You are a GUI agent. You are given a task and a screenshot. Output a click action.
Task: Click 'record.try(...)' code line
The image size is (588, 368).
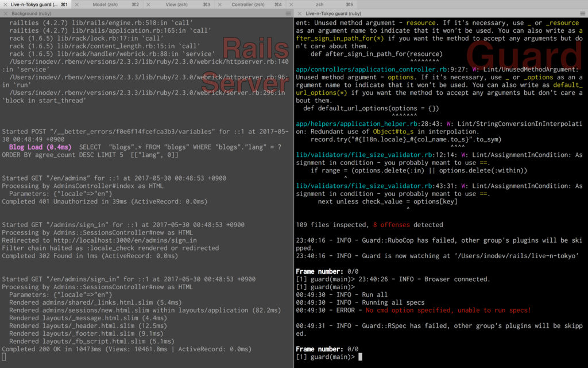(406, 140)
